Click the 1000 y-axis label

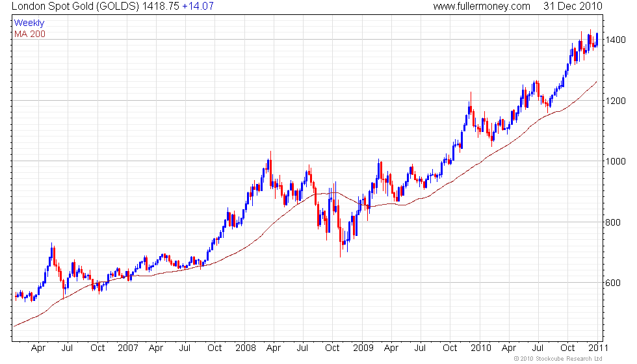point(616,161)
